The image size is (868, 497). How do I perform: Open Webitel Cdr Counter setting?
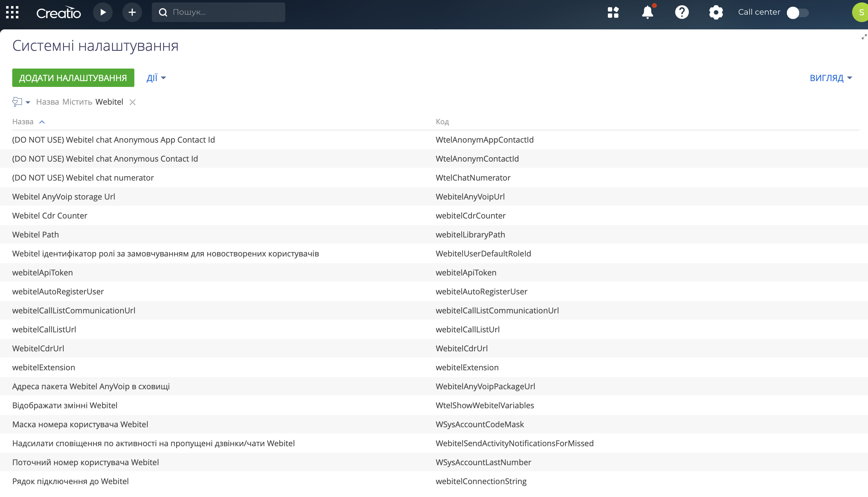[50, 215]
